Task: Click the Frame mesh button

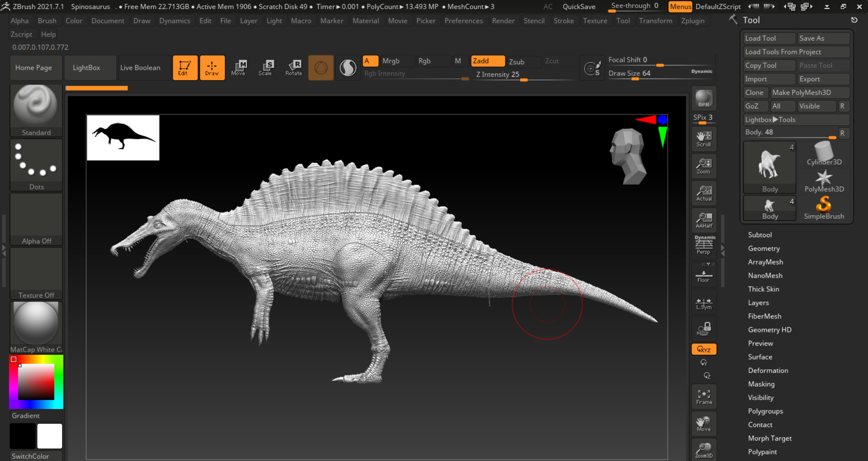Action: (704, 397)
